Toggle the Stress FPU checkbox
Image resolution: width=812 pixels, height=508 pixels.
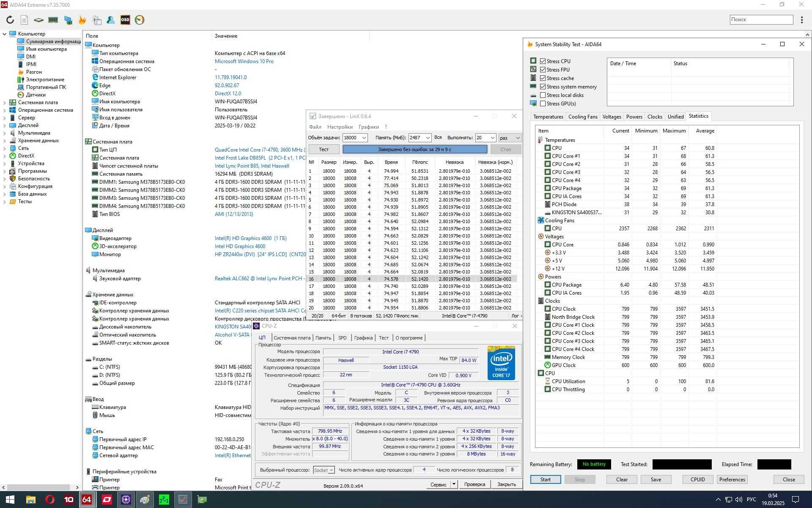tap(543, 70)
